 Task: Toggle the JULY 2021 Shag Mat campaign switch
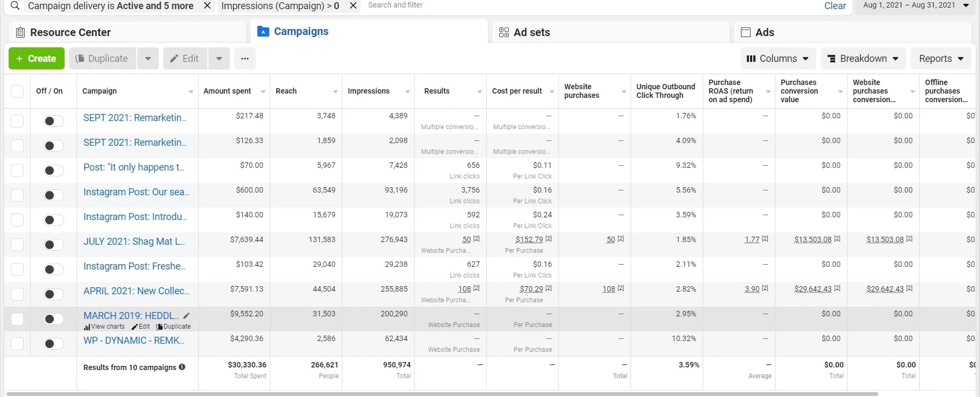[53, 245]
